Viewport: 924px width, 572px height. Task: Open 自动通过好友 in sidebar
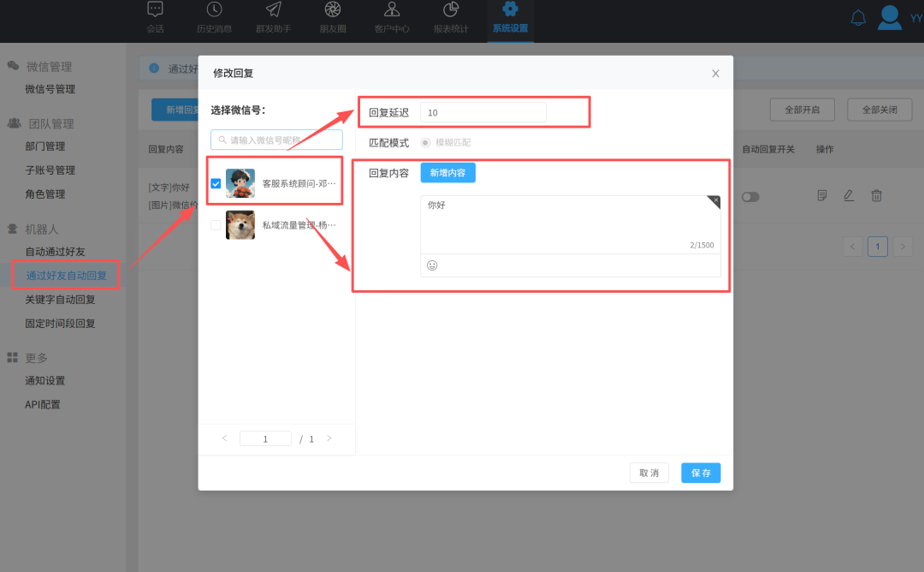coord(55,252)
